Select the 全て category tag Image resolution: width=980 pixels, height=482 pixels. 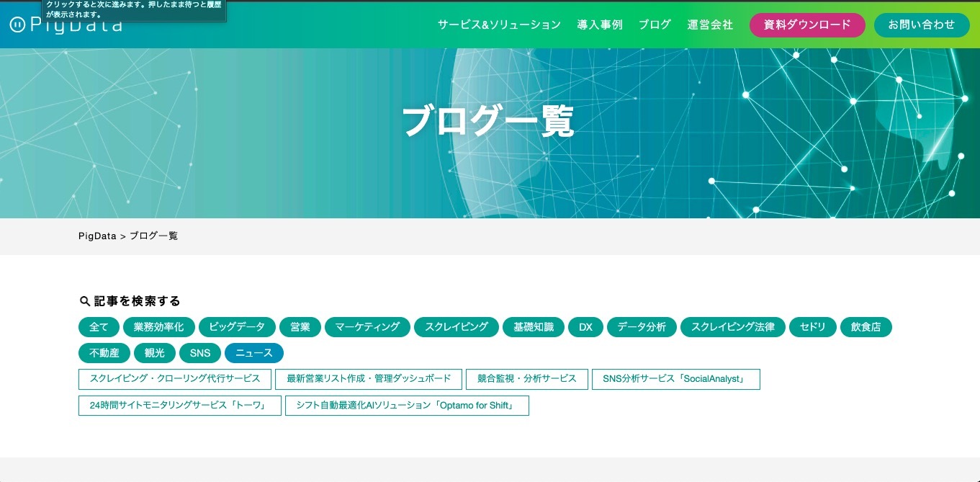click(99, 327)
